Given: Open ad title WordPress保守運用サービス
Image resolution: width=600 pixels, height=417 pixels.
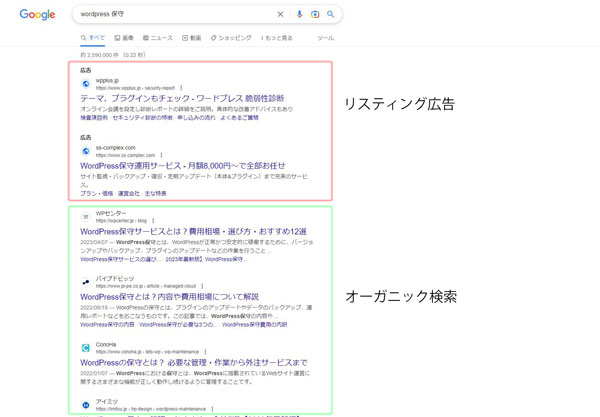Looking at the screenshot, I should tap(183, 166).
